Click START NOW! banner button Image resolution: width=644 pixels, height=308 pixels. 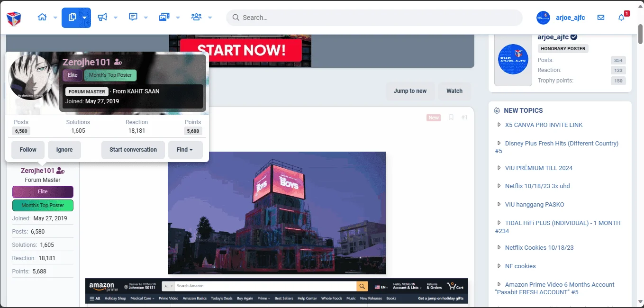point(241,50)
